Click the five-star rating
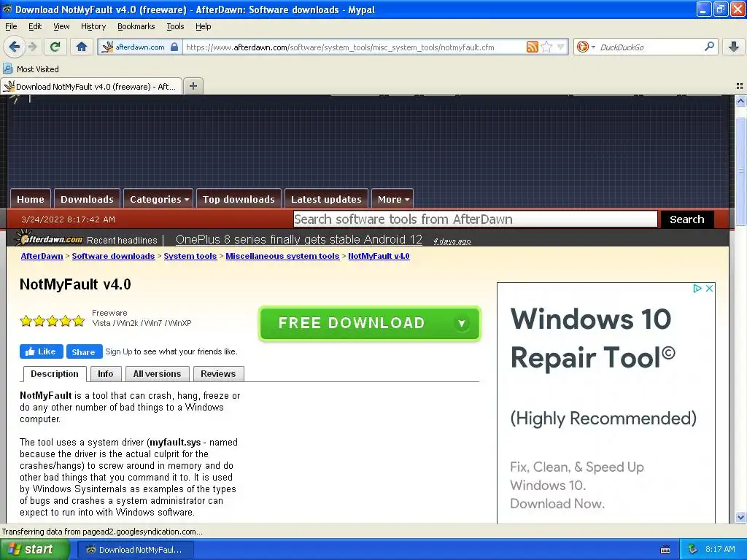This screenshot has height=560, width=747. coord(53,321)
